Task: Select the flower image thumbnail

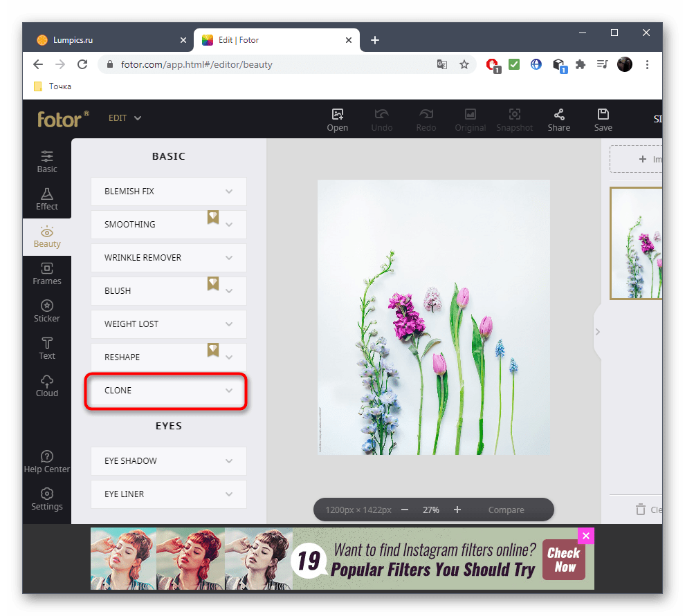Action: tap(636, 243)
